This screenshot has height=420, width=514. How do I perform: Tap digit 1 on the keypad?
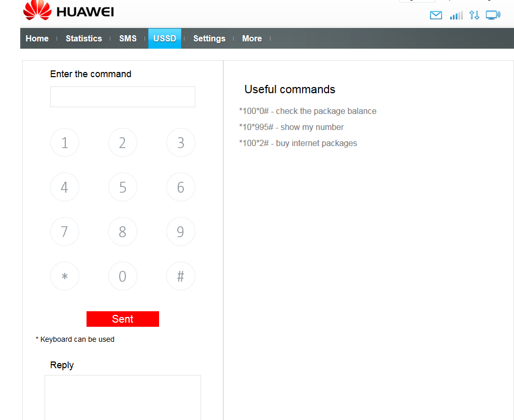(x=65, y=142)
